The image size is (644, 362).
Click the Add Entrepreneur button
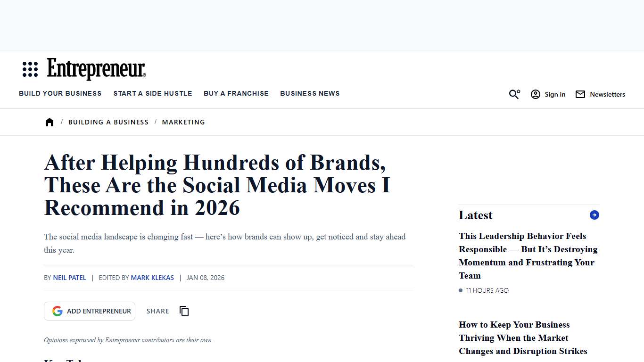(89, 311)
